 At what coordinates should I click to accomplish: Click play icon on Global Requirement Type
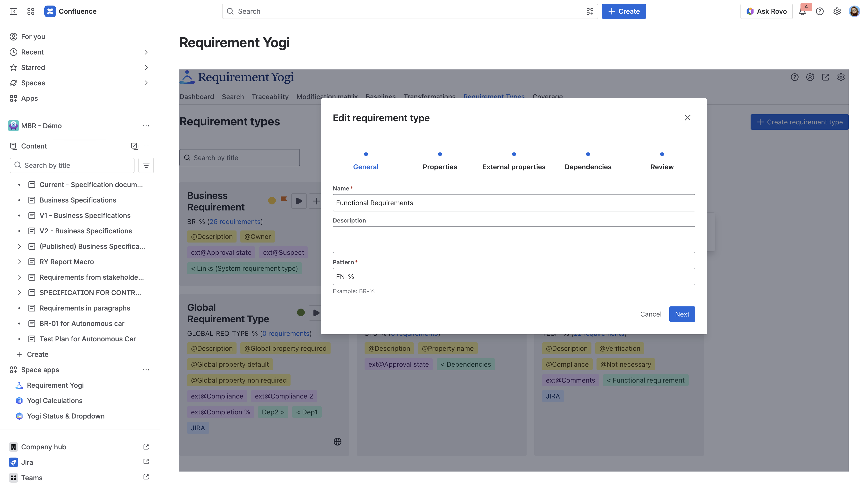(x=316, y=313)
